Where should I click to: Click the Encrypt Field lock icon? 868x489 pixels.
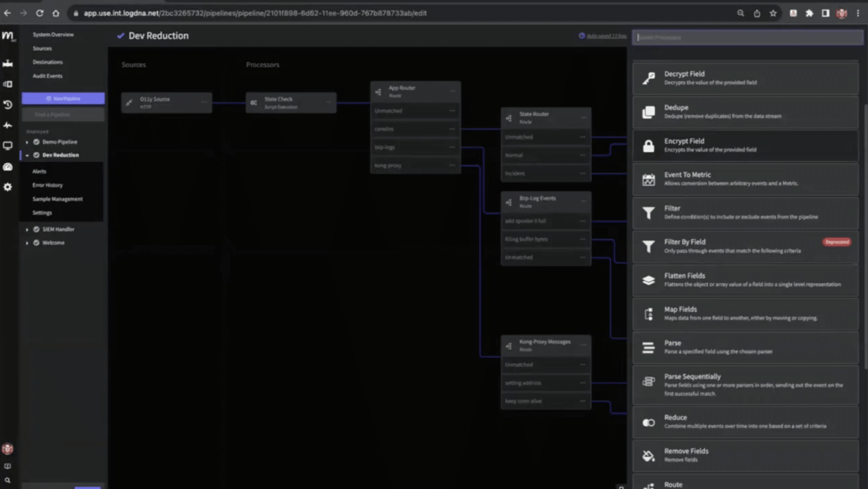tap(648, 146)
